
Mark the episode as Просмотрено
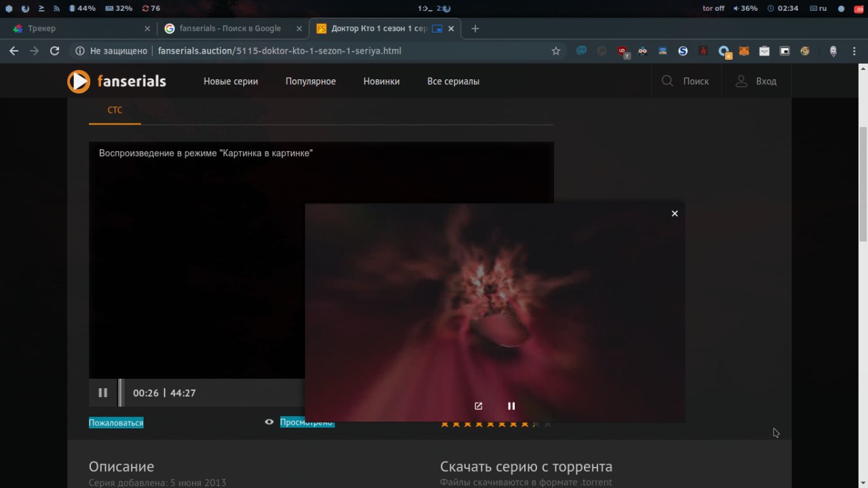307,422
